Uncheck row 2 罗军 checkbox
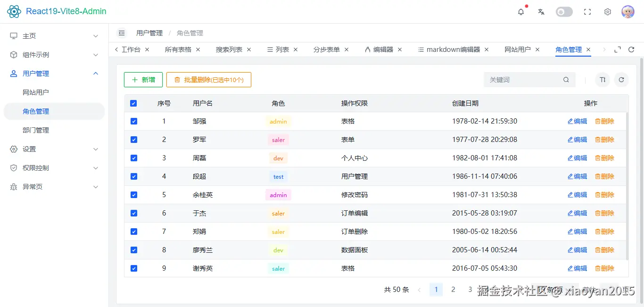 (x=133, y=140)
